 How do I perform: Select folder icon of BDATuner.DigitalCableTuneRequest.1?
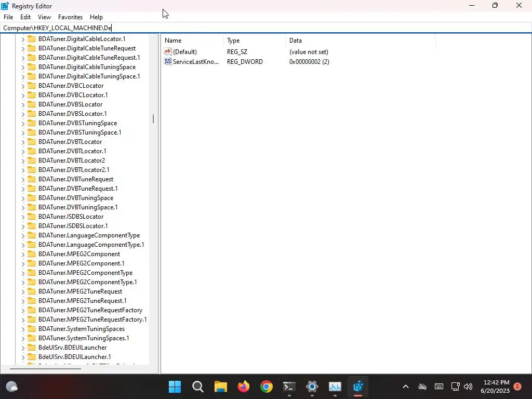pyautogui.click(x=32, y=57)
